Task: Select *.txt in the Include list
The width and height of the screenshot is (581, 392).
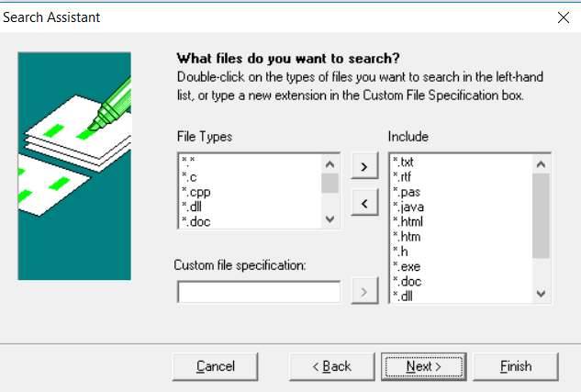Action: coord(403,162)
